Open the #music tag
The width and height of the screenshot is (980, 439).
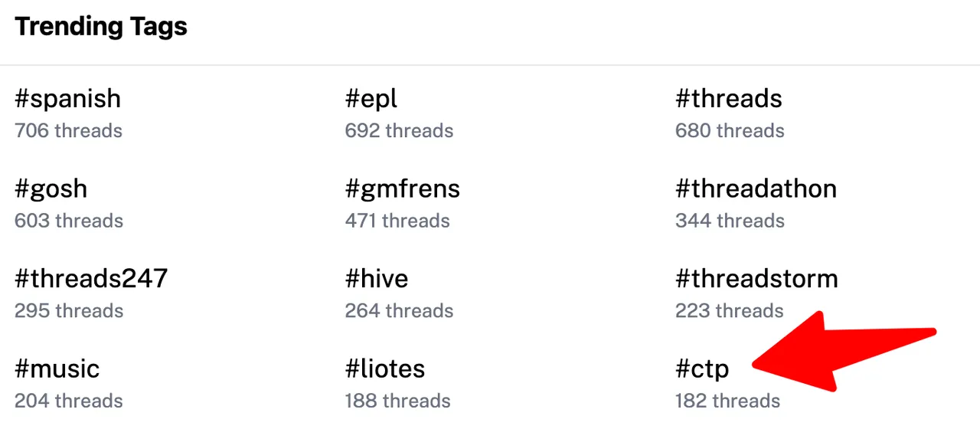pos(57,369)
